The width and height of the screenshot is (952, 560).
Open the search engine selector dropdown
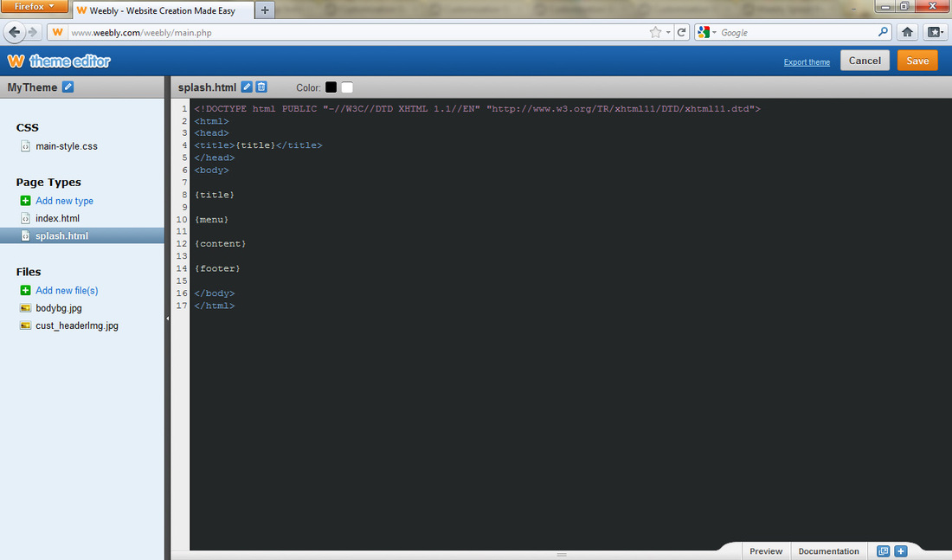point(706,32)
